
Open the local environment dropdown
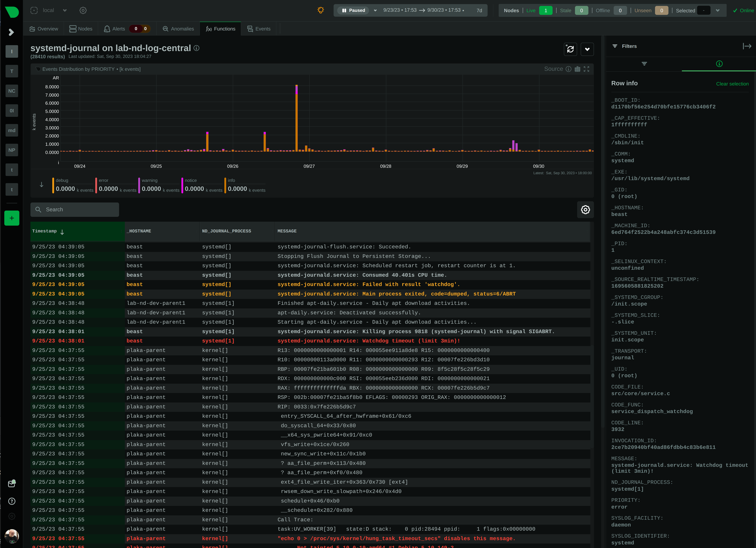click(x=65, y=10)
